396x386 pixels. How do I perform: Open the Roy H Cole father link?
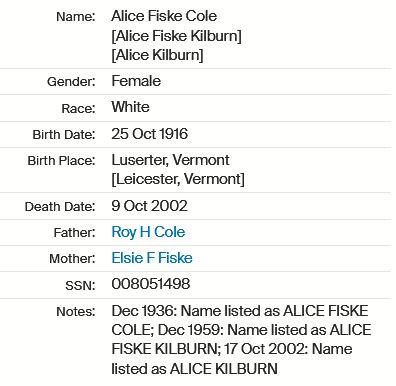pos(148,232)
